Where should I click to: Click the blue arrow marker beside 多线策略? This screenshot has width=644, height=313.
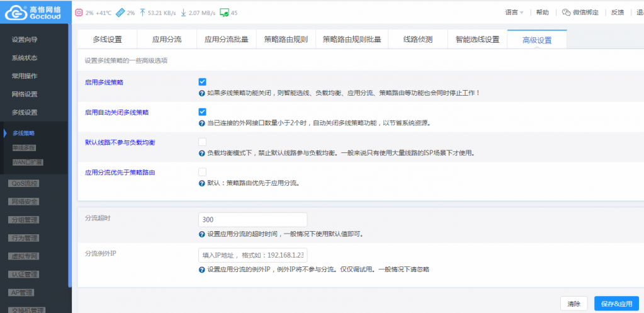pos(5,133)
